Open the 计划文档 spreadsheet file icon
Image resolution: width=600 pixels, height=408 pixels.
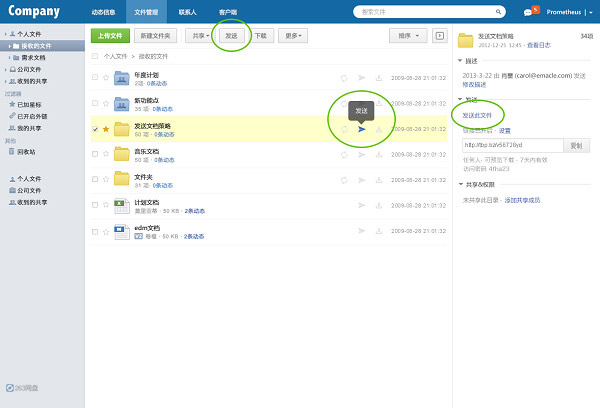point(121,205)
